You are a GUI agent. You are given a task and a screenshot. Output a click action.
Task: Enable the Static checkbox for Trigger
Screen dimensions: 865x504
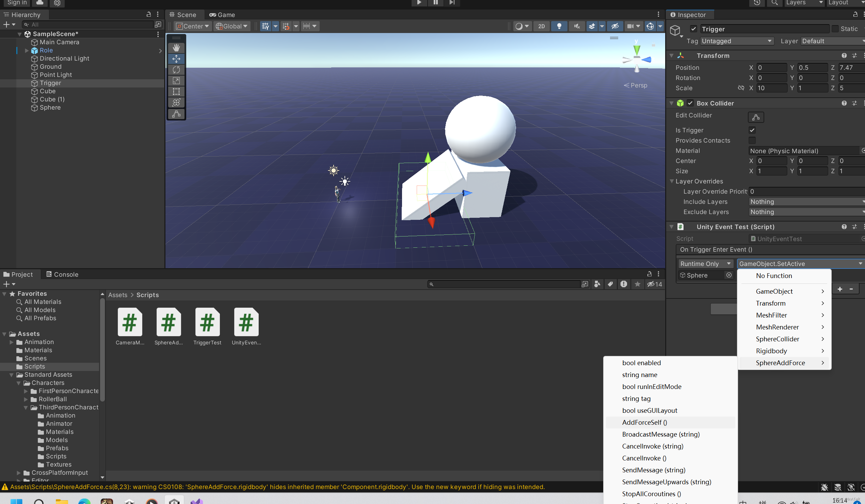click(x=834, y=29)
